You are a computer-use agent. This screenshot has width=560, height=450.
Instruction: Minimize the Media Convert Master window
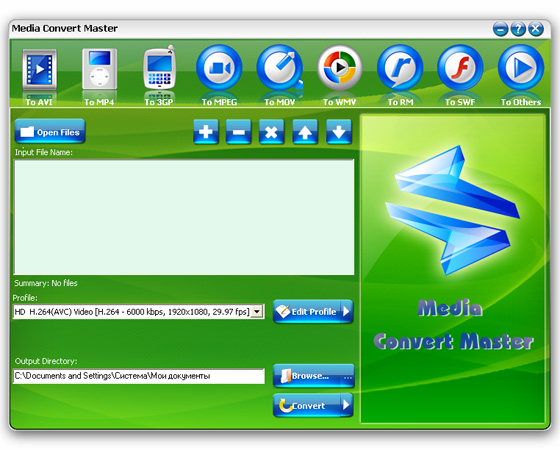[x=500, y=29]
